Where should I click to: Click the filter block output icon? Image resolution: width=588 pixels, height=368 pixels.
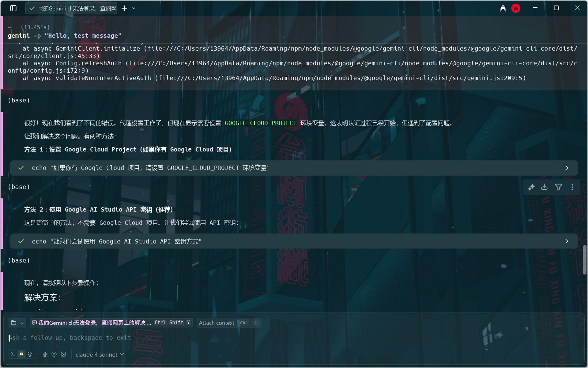click(x=558, y=187)
